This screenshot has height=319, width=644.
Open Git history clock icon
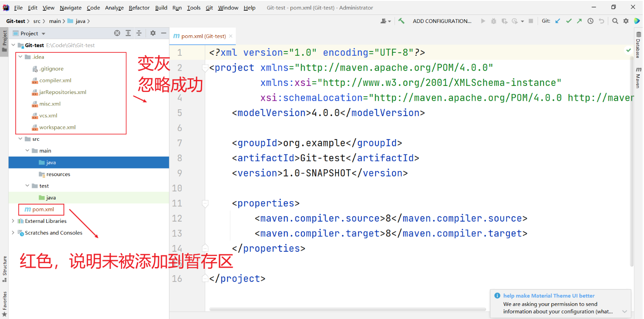click(x=590, y=21)
